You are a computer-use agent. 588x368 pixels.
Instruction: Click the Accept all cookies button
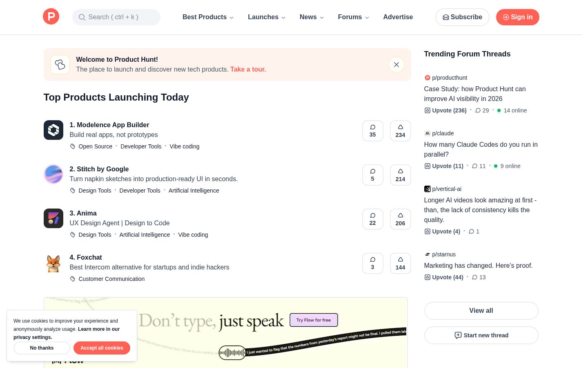pyautogui.click(x=102, y=348)
